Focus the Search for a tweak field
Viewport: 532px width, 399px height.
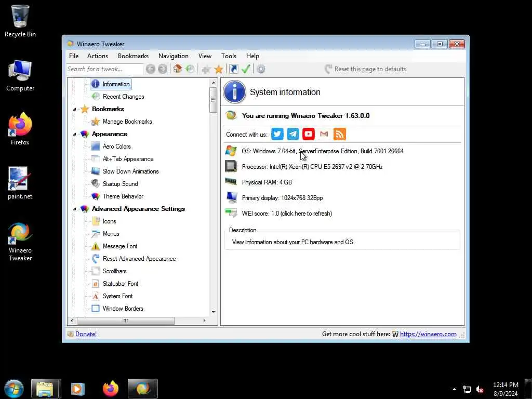click(105, 69)
